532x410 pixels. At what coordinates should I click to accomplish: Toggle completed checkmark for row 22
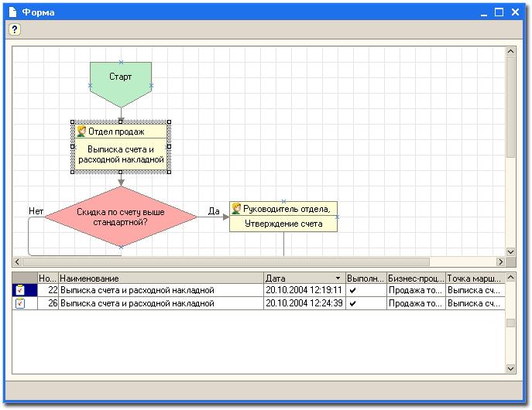353,290
